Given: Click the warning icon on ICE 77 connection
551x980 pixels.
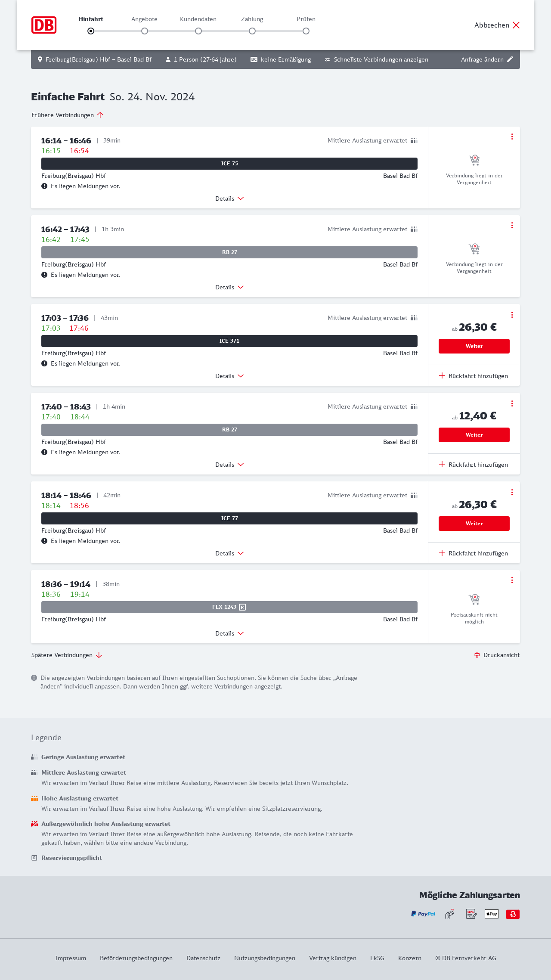Looking at the screenshot, I should coord(44,541).
